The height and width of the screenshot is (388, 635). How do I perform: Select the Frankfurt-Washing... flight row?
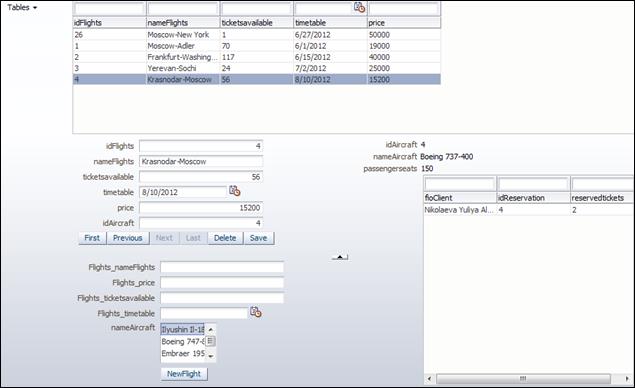pyautogui.click(x=257, y=57)
